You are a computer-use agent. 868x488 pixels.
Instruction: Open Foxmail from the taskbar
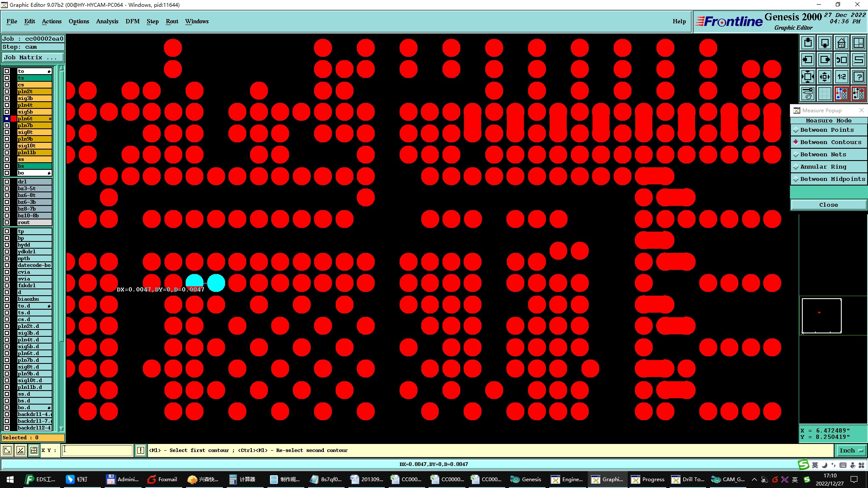[162, 479]
